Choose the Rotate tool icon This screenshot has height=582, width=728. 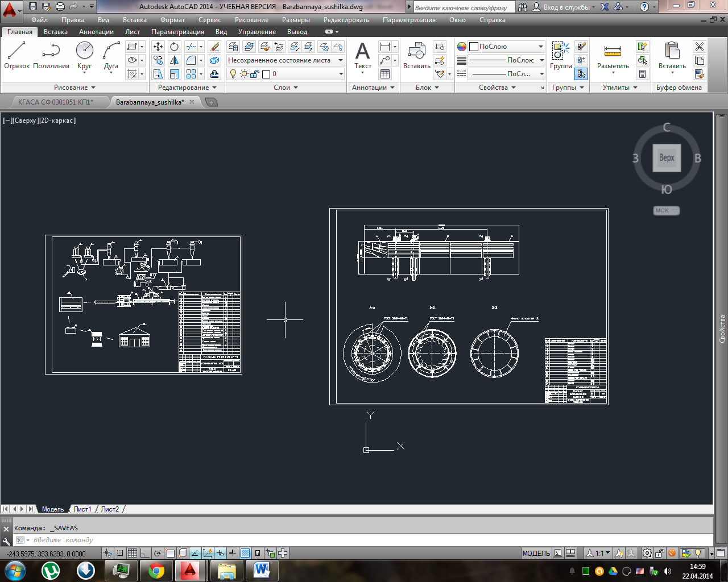175,47
